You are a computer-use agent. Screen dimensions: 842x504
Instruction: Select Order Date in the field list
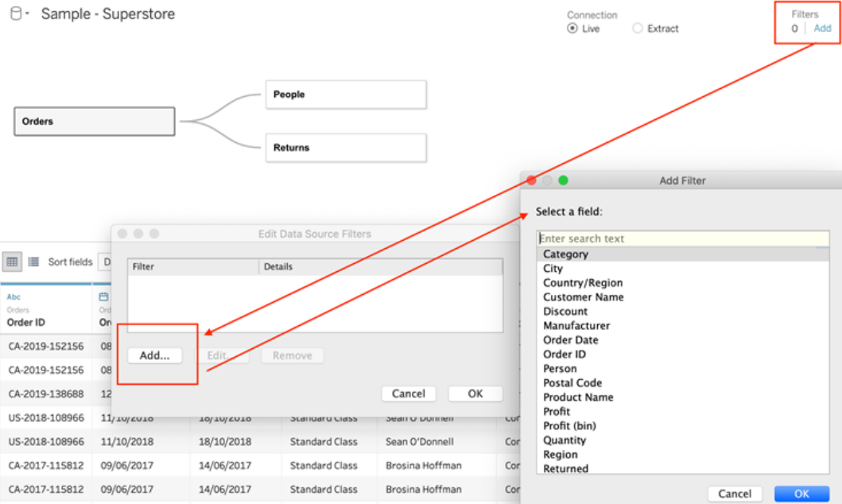(x=683, y=340)
